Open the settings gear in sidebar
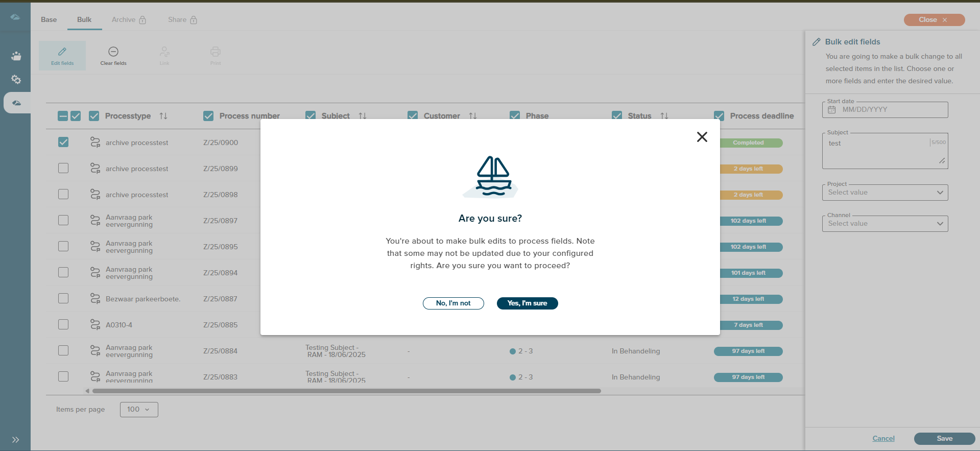980x451 pixels. point(16,79)
